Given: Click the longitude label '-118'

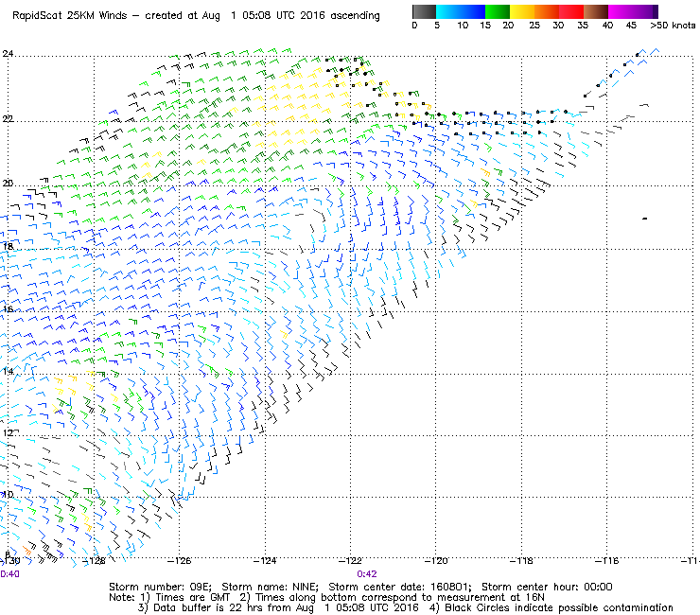Looking at the screenshot, I should click(x=521, y=560).
